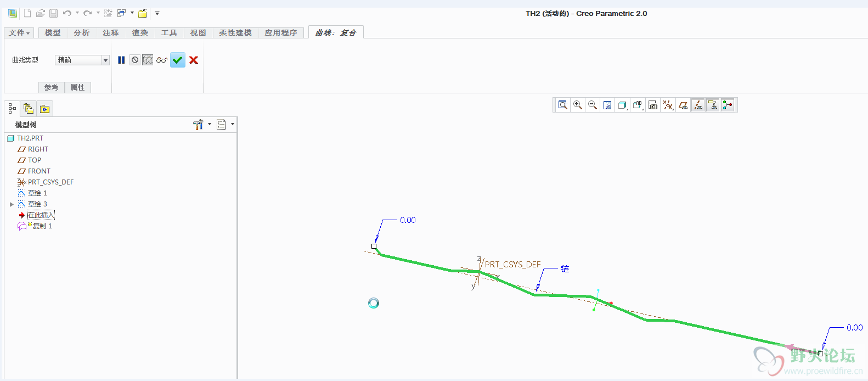Switch to the 注释 ribbon tab
Screen dimensions: 868x381
pyautogui.click(x=111, y=33)
